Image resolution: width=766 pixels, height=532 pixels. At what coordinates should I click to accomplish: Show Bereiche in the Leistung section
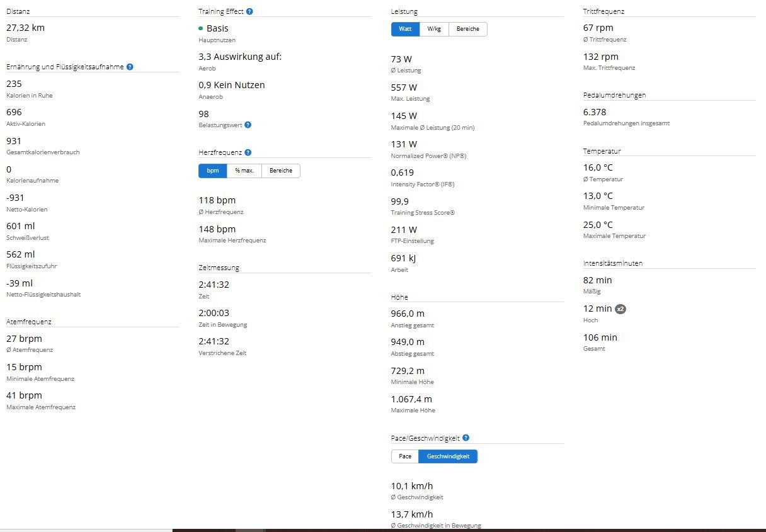tap(468, 29)
